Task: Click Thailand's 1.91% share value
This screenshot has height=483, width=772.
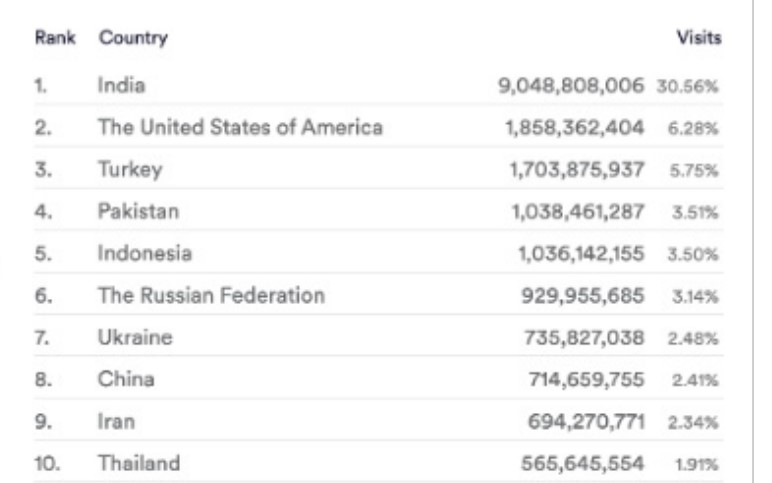Action: [x=697, y=464]
